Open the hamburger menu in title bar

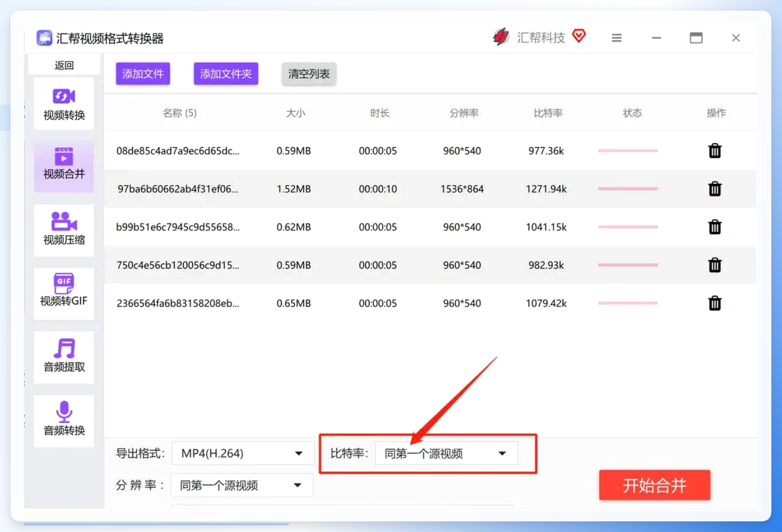click(x=616, y=38)
